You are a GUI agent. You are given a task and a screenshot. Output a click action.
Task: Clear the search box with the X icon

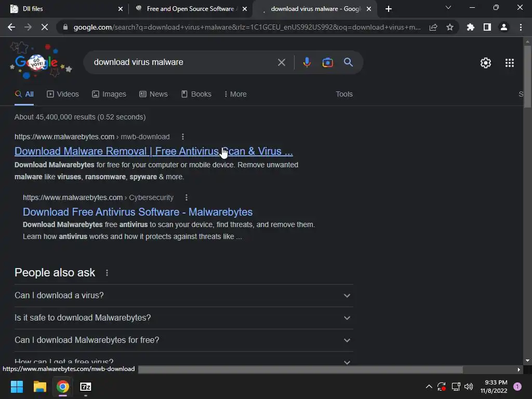tap(282, 62)
